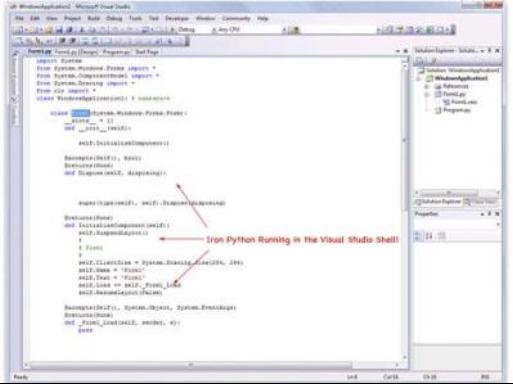Select the Form1.resx file item
513x384 pixels.
click(460, 102)
